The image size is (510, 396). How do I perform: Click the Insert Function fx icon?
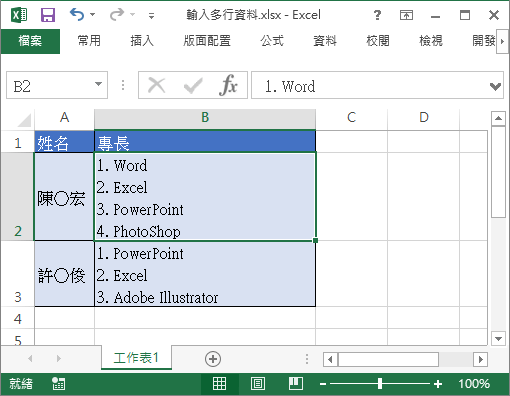point(228,85)
